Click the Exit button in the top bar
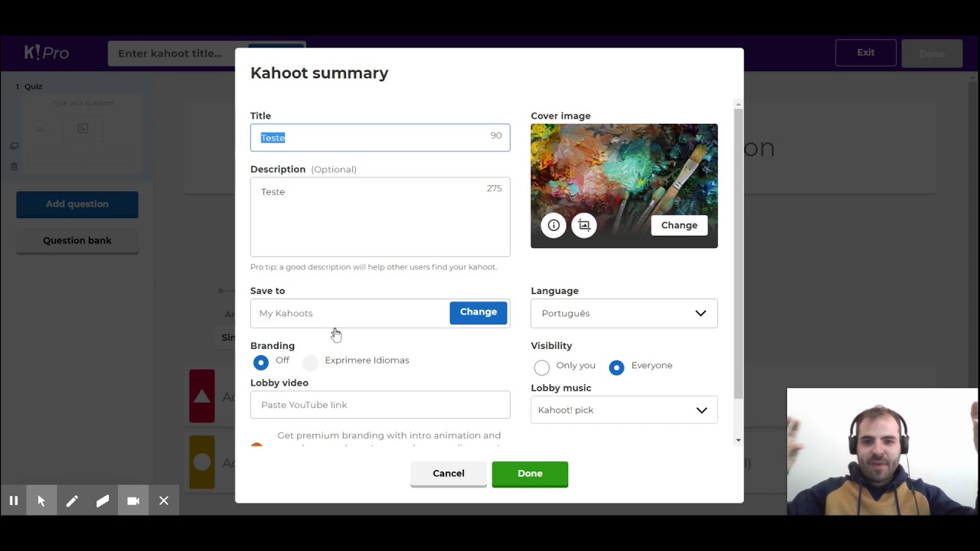This screenshot has width=980, height=551. [x=866, y=53]
